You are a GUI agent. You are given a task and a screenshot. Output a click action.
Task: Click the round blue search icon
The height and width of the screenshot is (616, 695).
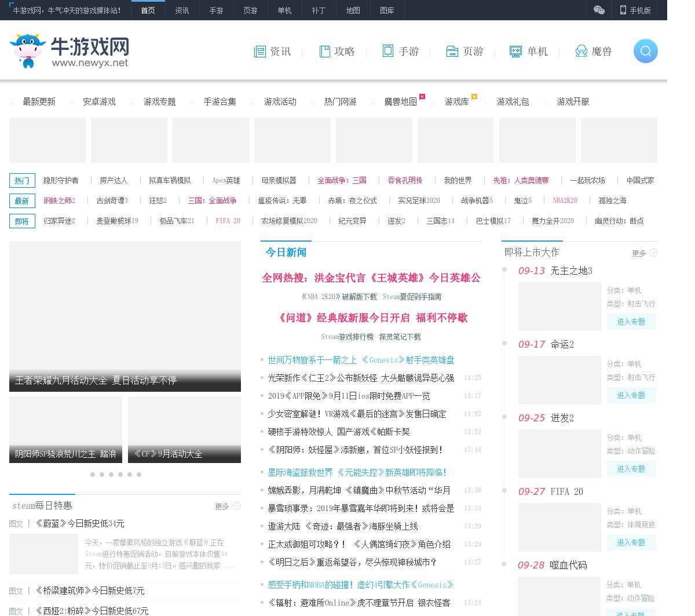click(645, 51)
